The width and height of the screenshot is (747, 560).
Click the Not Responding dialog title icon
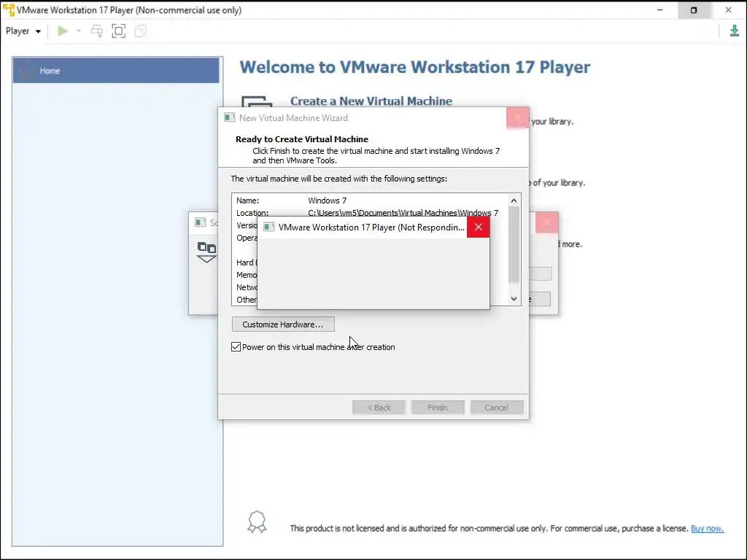pos(268,227)
